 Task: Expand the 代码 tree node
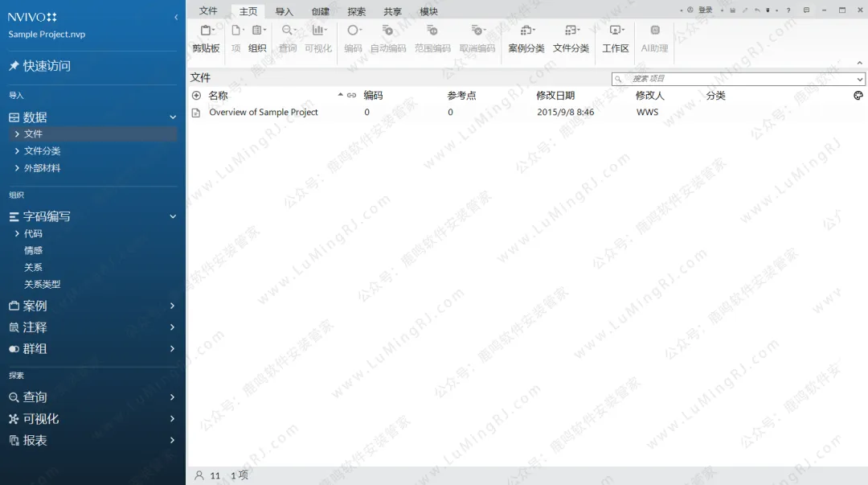18,234
